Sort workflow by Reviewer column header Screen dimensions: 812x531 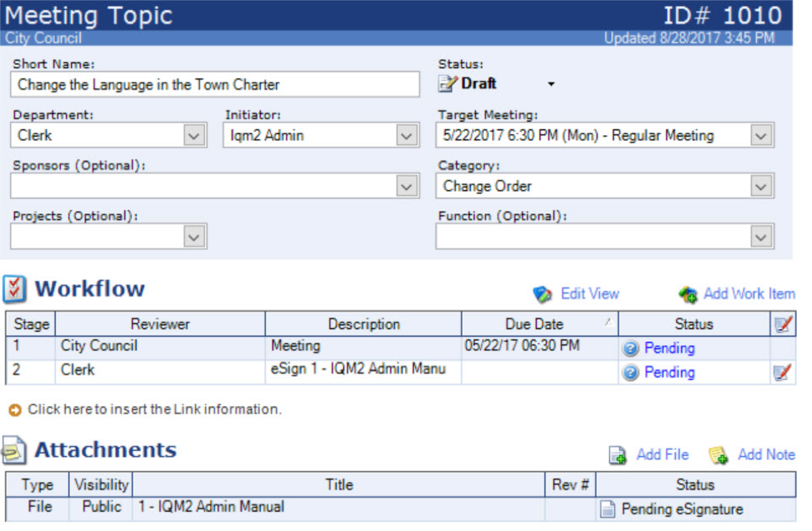(x=160, y=323)
